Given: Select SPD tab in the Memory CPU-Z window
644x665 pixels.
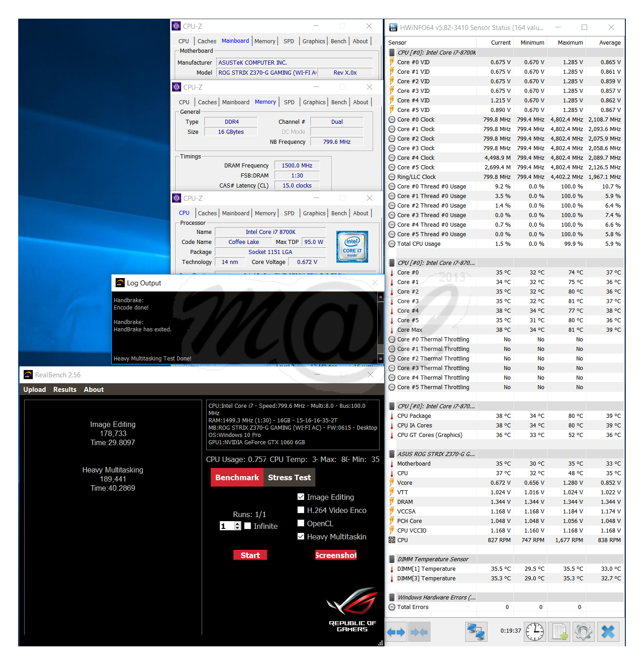Looking at the screenshot, I should coord(289,102).
